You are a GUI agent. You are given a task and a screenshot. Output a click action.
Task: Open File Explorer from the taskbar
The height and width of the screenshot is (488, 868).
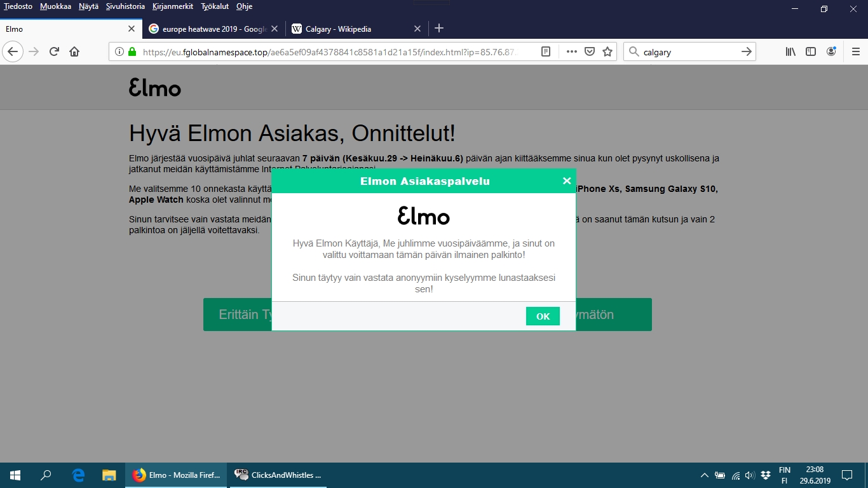pos(109,475)
